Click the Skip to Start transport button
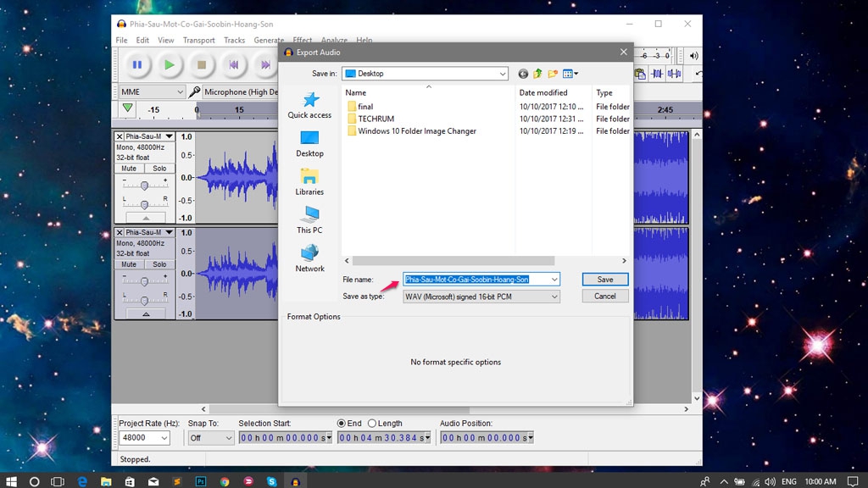 [x=234, y=65]
